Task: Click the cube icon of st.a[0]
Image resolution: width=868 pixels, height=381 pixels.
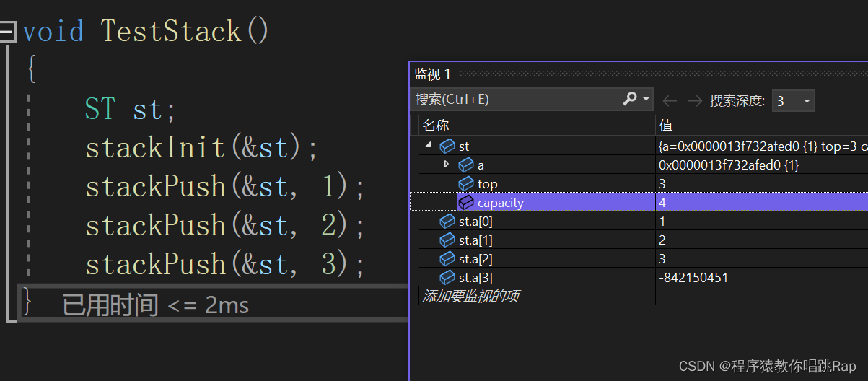Action: point(447,222)
